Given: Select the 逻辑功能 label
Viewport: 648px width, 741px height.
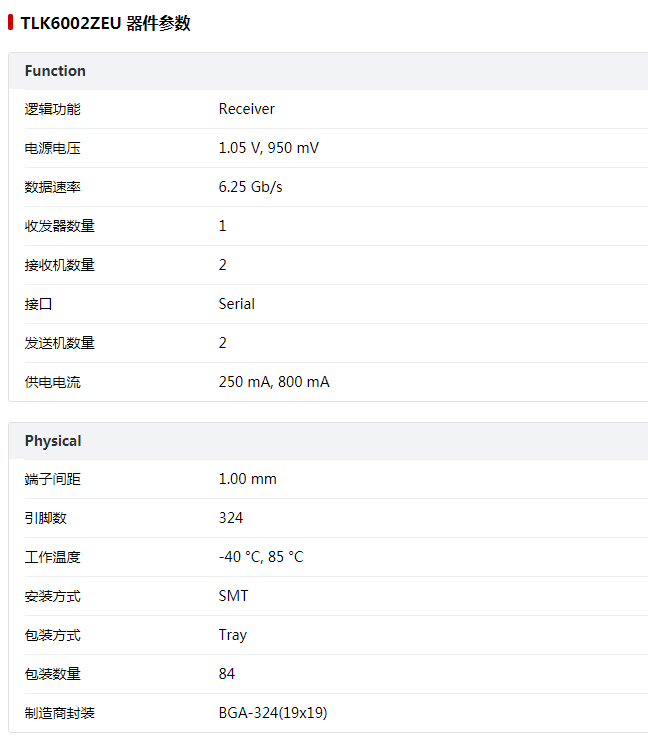Looking at the screenshot, I should (52, 109).
